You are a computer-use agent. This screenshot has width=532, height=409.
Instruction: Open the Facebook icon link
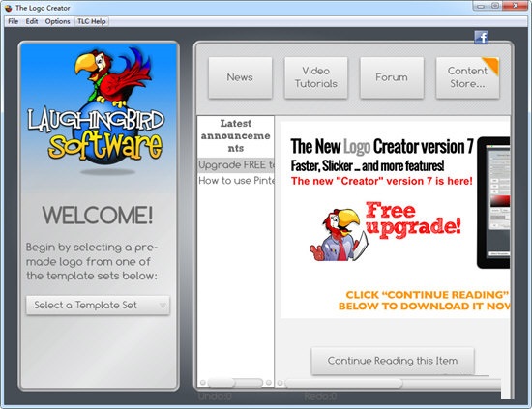coord(481,38)
